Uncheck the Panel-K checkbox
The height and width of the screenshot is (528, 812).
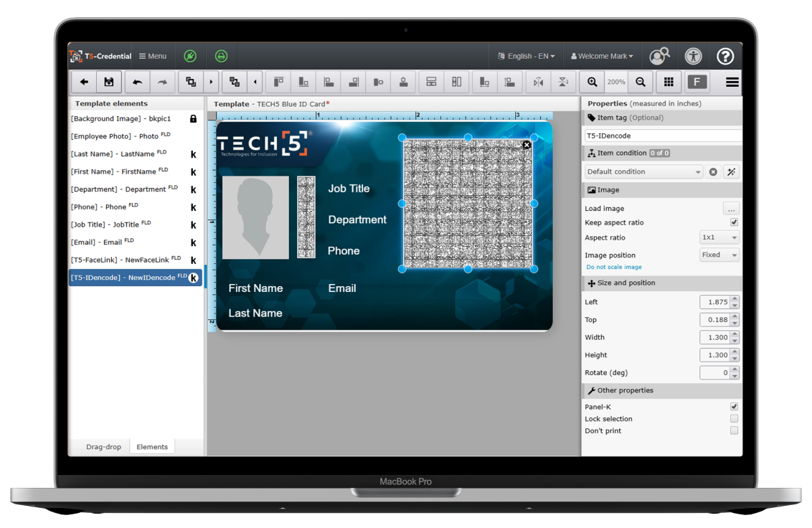point(734,407)
